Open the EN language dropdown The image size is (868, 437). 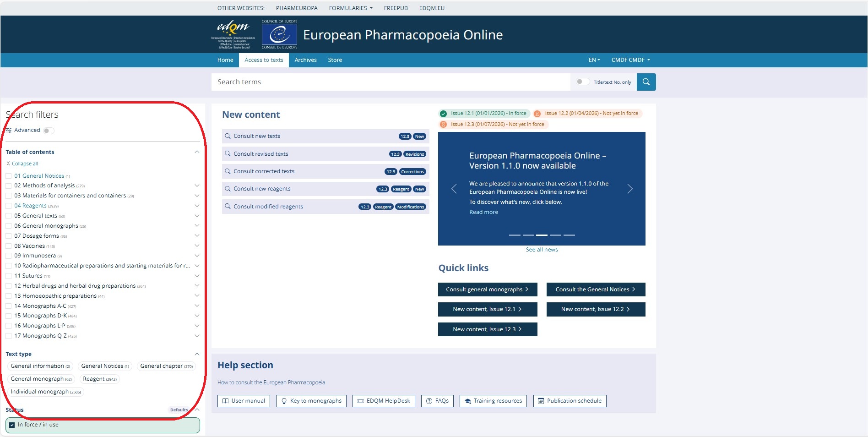pyautogui.click(x=594, y=60)
